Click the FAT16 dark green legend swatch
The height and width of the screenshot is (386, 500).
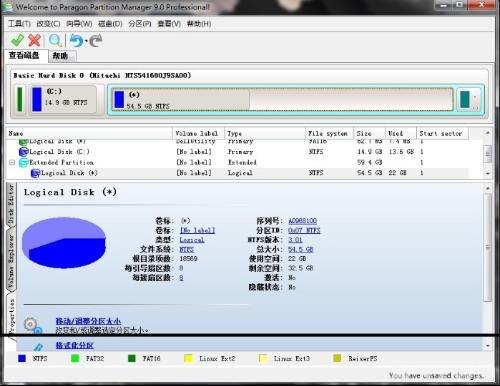pyautogui.click(x=132, y=359)
